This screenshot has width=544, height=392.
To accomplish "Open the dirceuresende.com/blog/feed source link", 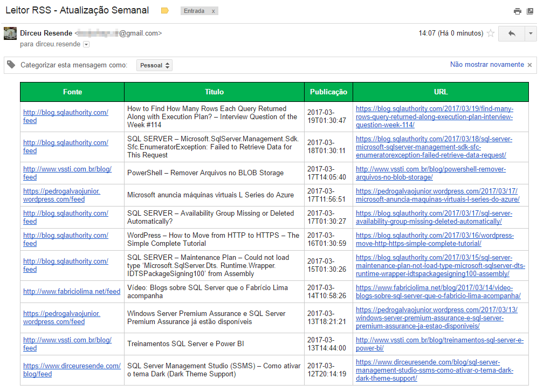I will coord(72,370).
